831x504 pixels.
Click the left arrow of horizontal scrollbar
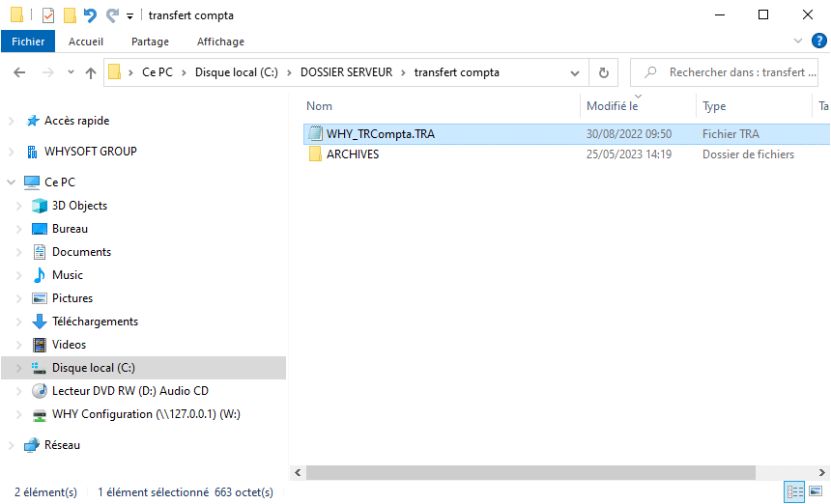[x=298, y=472]
